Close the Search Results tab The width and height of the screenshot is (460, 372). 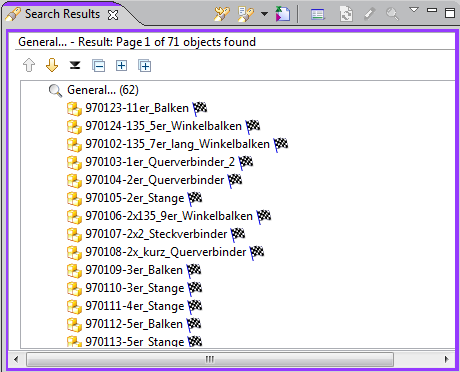(113, 15)
